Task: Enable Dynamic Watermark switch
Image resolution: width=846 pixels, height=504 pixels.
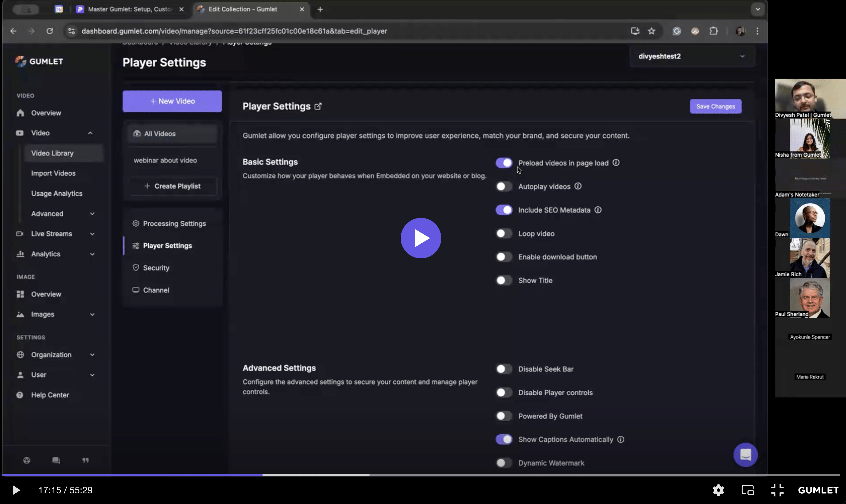Action: (504, 463)
